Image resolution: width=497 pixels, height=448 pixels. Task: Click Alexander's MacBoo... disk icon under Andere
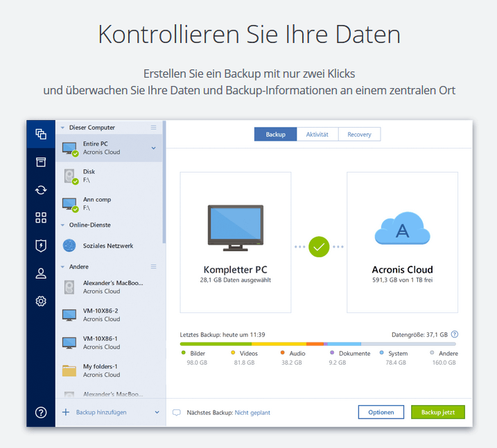(69, 287)
